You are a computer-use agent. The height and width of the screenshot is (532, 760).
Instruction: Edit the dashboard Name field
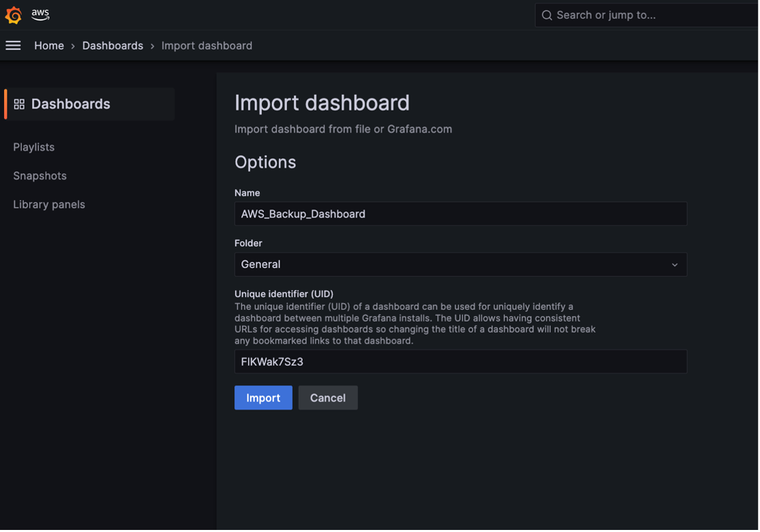[x=461, y=214]
